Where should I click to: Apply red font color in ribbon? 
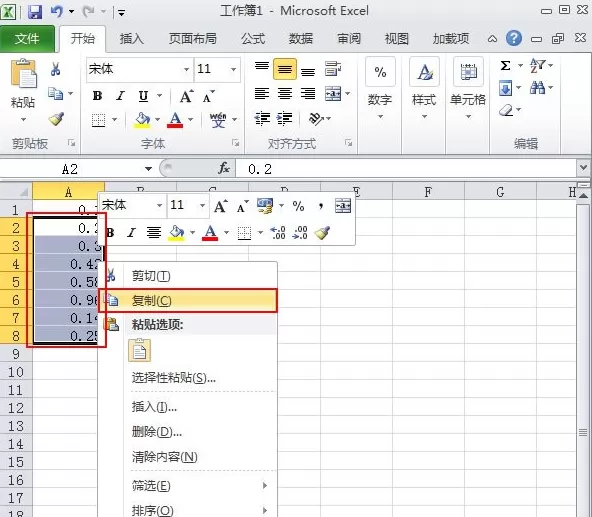[x=175, y=120]
